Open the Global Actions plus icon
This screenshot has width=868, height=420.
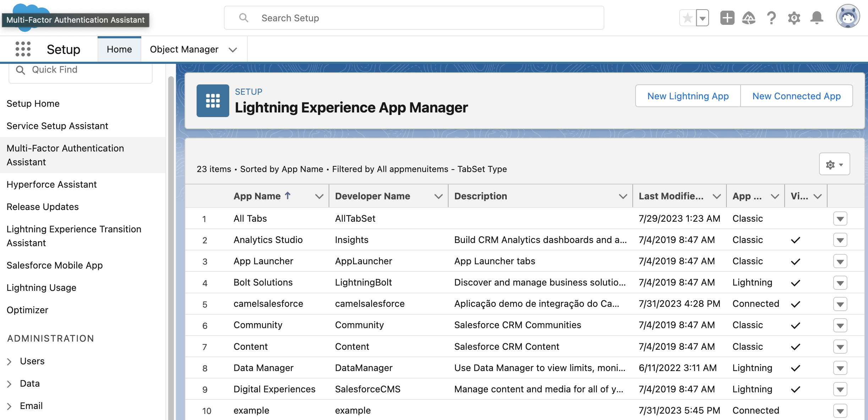727,18
